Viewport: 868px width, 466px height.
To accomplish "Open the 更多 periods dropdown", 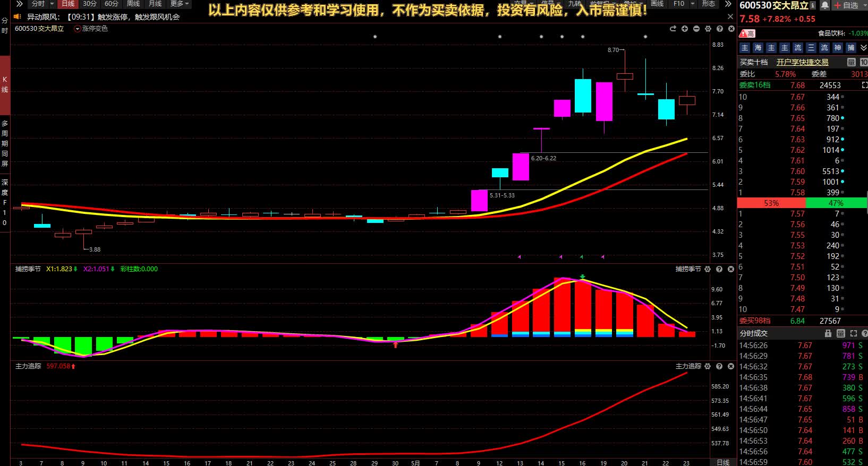I will [x=180, y=4].
